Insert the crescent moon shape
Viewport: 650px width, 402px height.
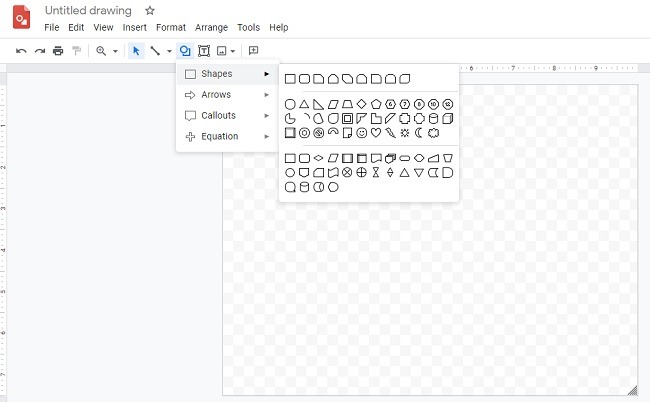pyautogui.click(x=419, y=133)
